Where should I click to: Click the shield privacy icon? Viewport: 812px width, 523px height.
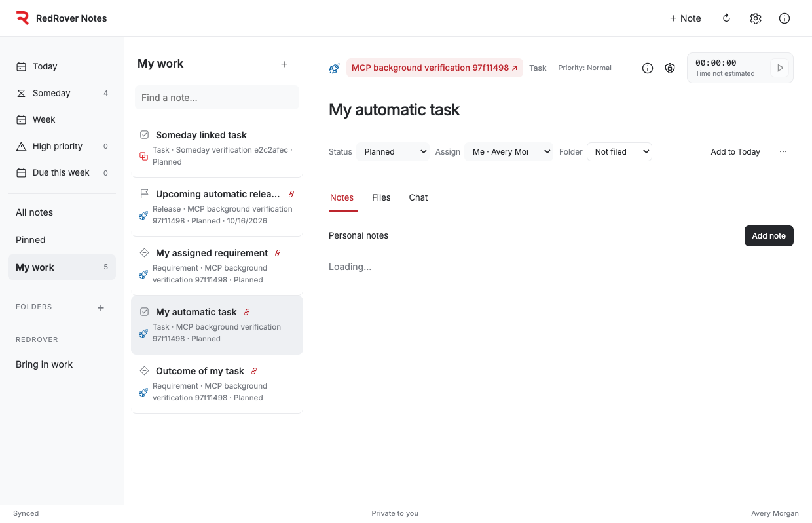(670, 68)
